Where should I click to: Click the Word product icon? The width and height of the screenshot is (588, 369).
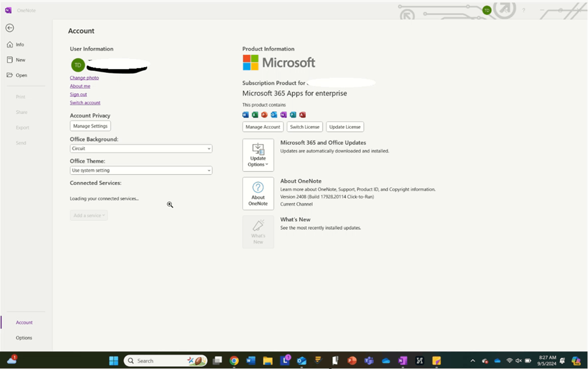pyautogui.click(x=245, y=114)
